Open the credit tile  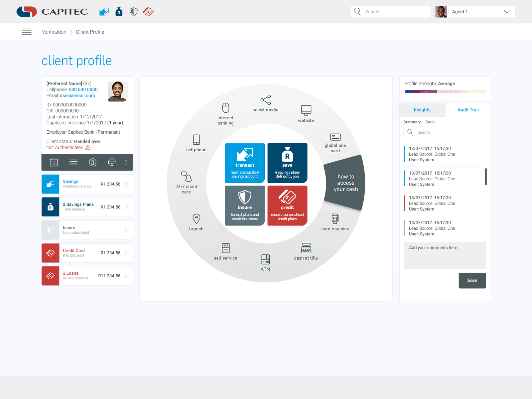(288, 206)
